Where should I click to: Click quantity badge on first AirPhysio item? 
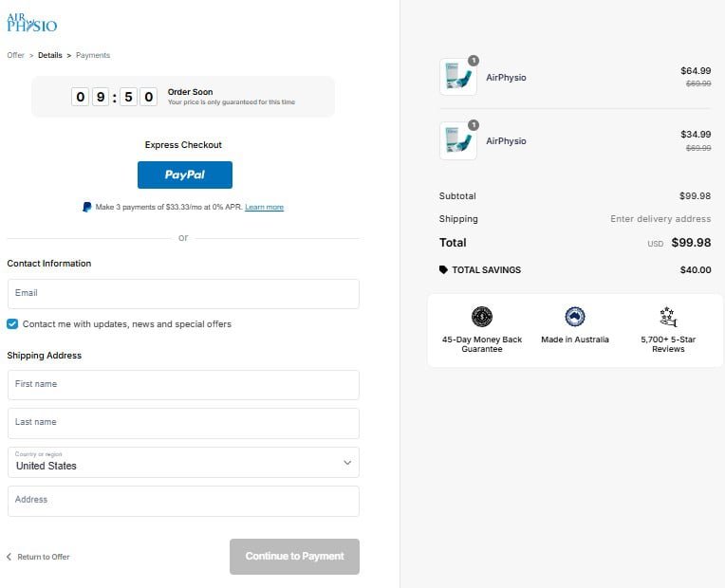point(474,61)
